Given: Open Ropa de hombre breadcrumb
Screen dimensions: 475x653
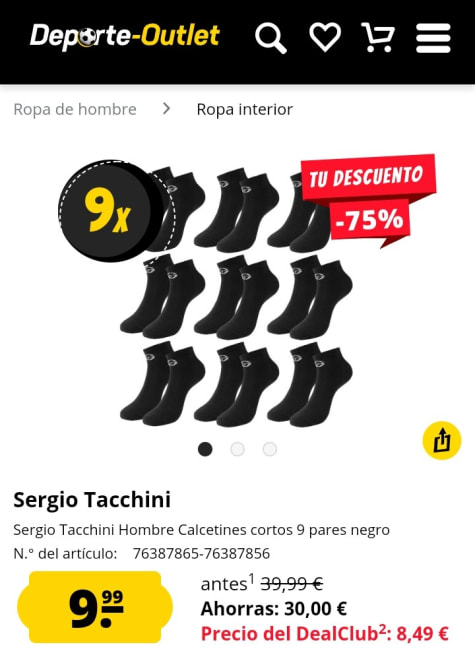Looking at the screenshot, I should (x=75, y=110).
